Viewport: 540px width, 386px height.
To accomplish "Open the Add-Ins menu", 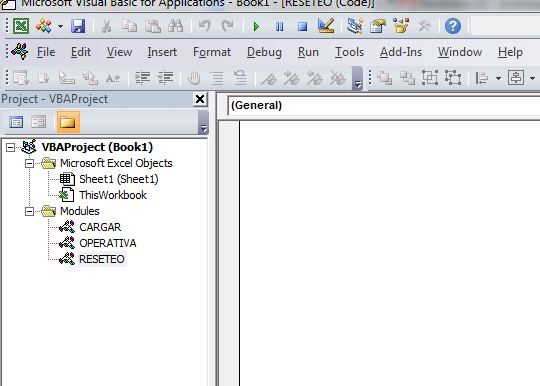I will (x=401, y=52).
